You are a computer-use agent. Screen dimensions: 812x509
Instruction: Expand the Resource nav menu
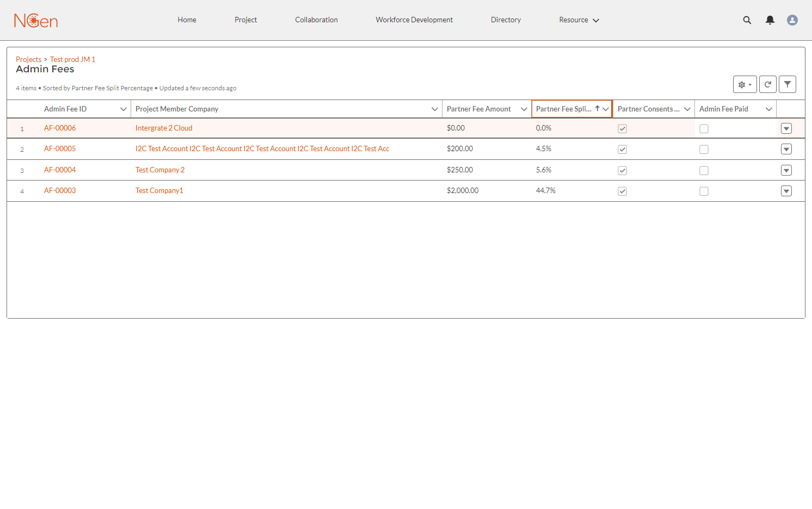579,20
